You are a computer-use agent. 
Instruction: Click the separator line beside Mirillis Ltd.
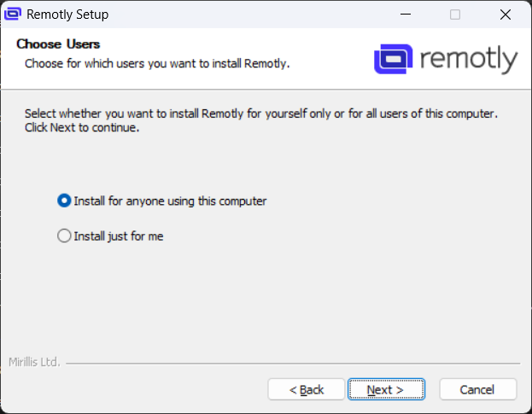coord(290,363)
